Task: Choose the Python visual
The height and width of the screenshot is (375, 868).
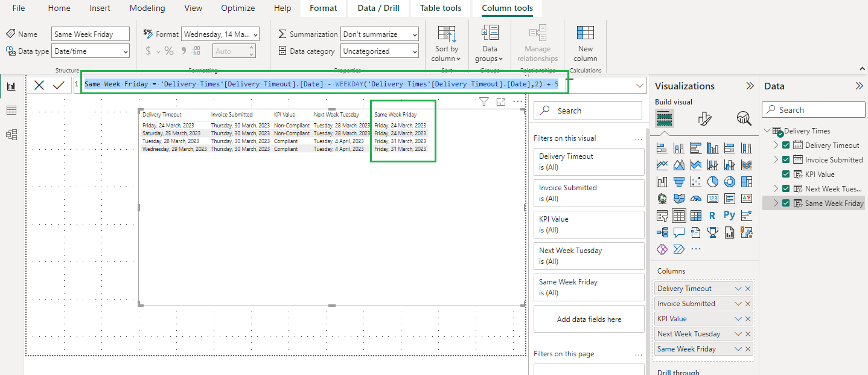Action: point(729,216)
